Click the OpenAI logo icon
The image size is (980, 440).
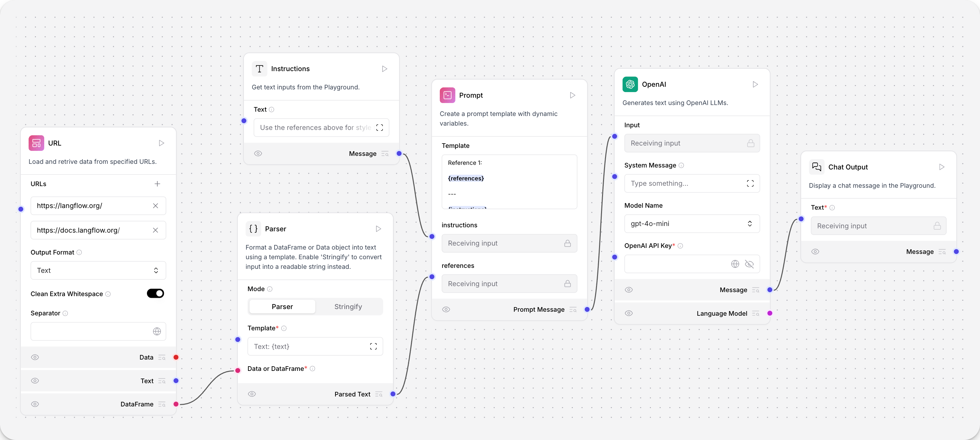coord(630,84)
